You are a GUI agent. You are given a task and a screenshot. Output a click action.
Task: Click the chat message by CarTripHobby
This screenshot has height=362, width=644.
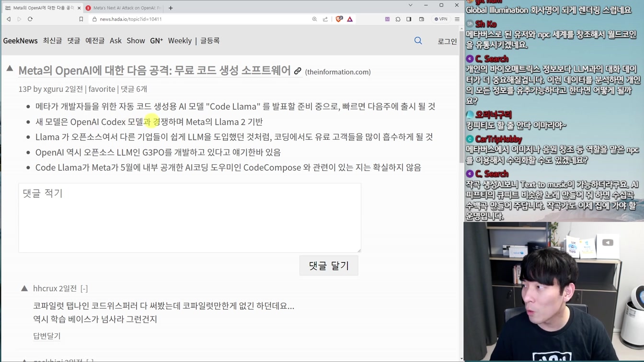(x=552, y=155)
